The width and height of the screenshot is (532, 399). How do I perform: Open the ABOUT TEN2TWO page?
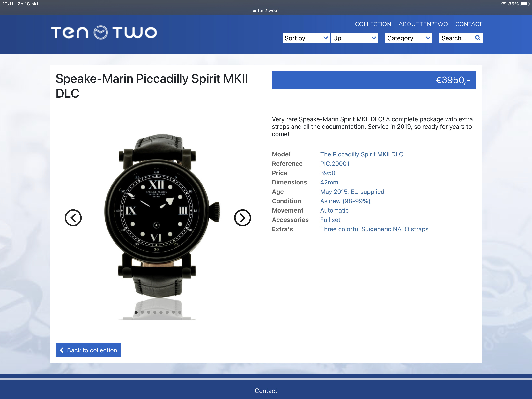click(423, 24)
